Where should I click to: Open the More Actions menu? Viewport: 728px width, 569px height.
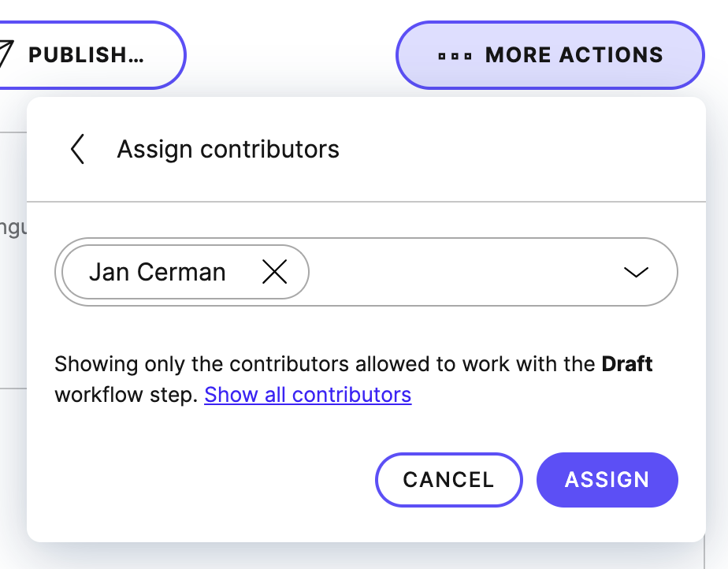coord(549,54)
